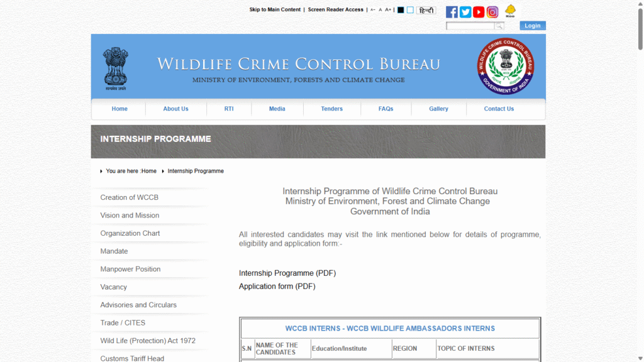
Task: Switch to white standard theme swatch
Action: pos(410,10)
